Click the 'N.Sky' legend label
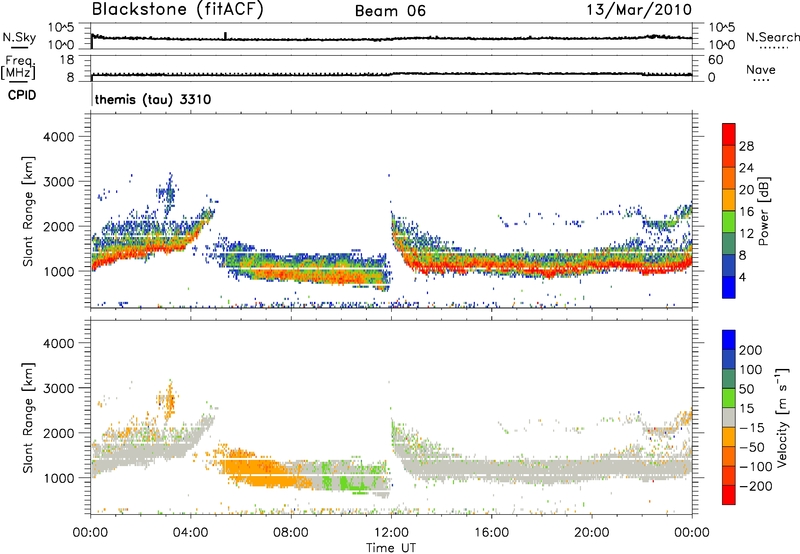Image resolution: width=800 pixels, height=554 pixels. click(19, 37)
